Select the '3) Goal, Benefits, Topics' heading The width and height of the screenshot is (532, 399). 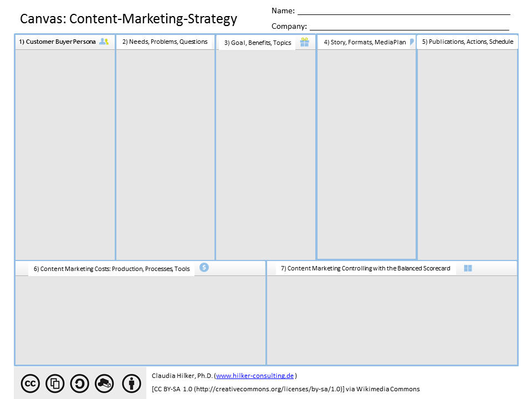[x=258, y=43]
